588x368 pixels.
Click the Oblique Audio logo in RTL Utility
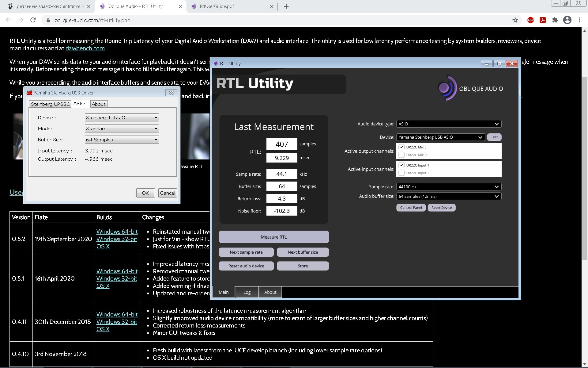[470, 88]
